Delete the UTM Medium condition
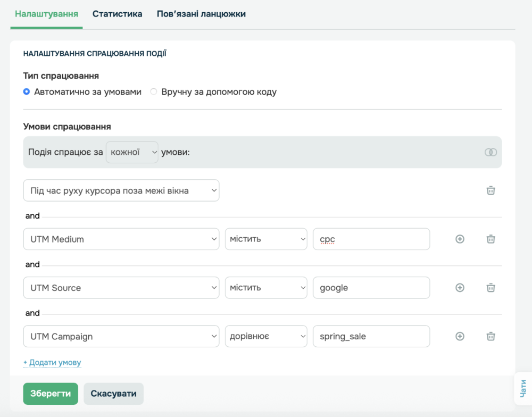532x417 pixels. (491, 239)
